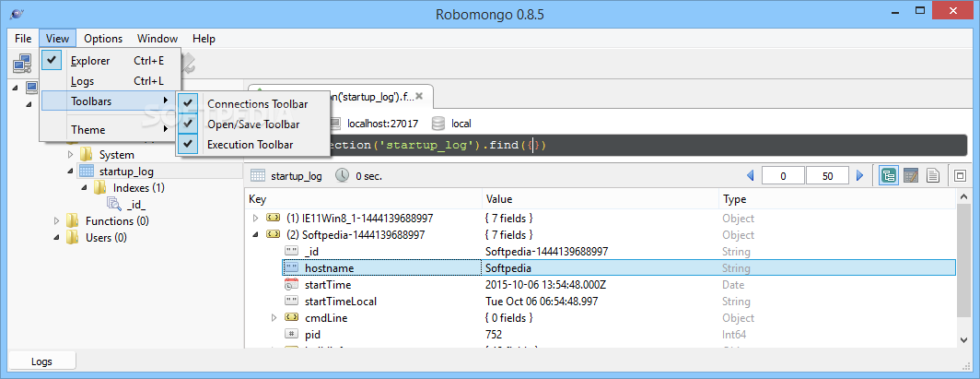Image resolution: width=980 pixels, height=379 pixels.
Task: Click the object icon of IE11Win8_1 record
Action: (273, 219)
